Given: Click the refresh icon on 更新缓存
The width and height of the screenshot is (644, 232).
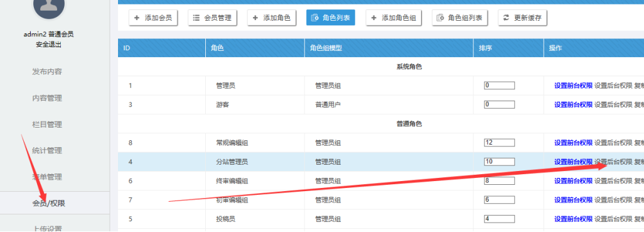Looking at the screenshot, I should coord(506,18).
